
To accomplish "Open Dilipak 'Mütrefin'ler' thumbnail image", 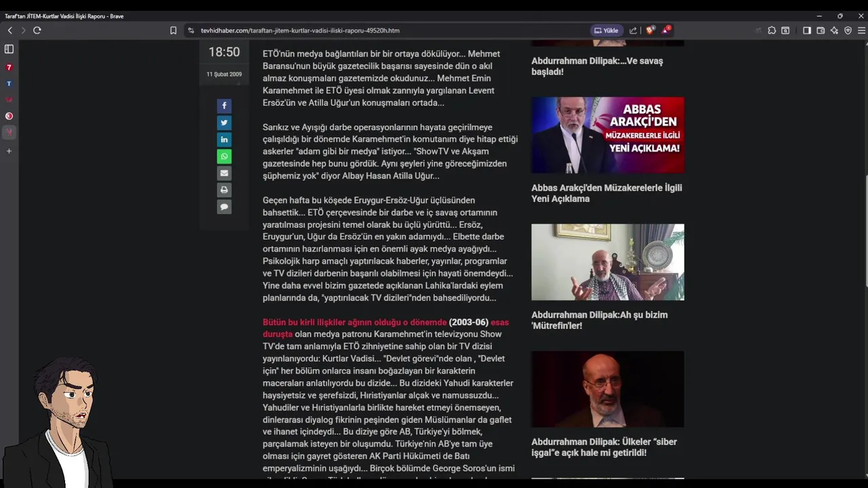I will click(608, 262).
